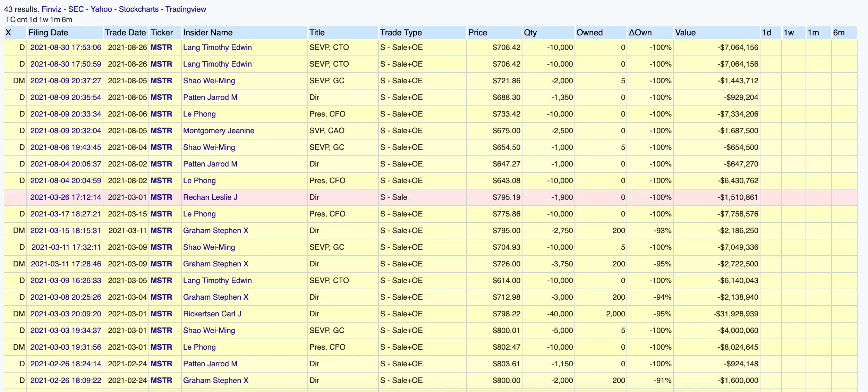Click MSTR ticker in Rechan Leslie row
Screen dimensions: 868x392
click(x=161, y=197)
